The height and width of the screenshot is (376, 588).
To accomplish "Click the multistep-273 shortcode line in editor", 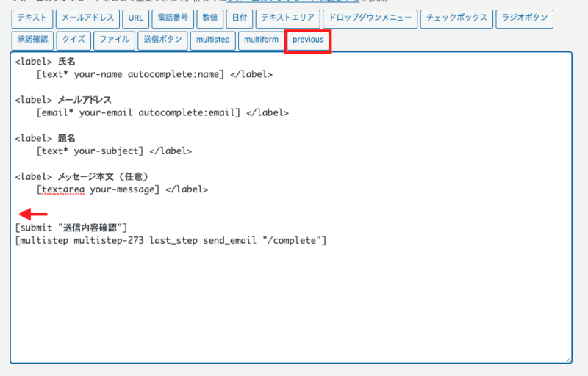I will pos(170,240).
